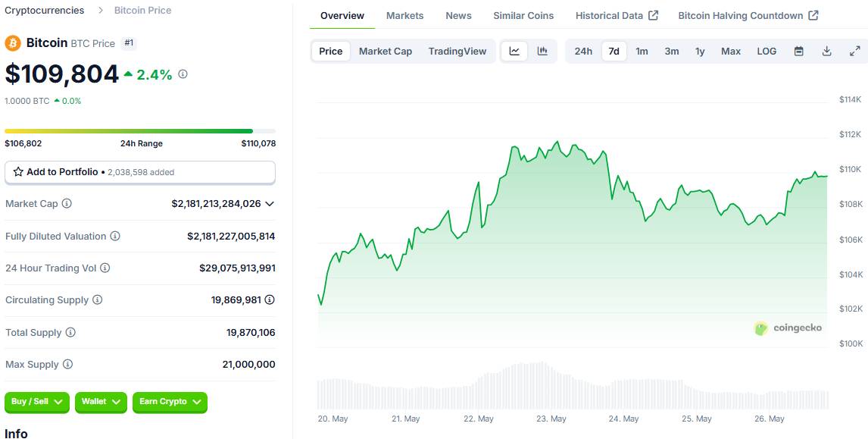This screenshot has width=868, height=439.
Task: Click the Bitcoin Price breadcrumb
Action: tap(143, 11)
